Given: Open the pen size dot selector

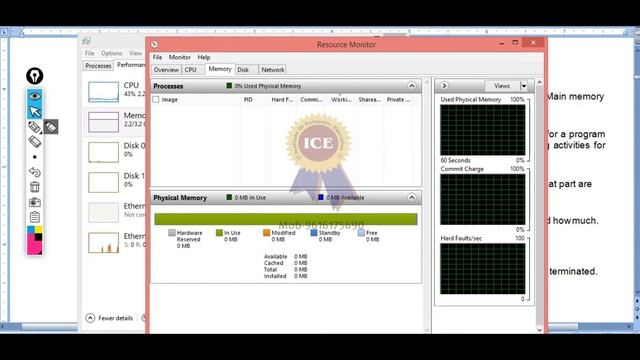Looking at the screenshot, I should (35, 157).
